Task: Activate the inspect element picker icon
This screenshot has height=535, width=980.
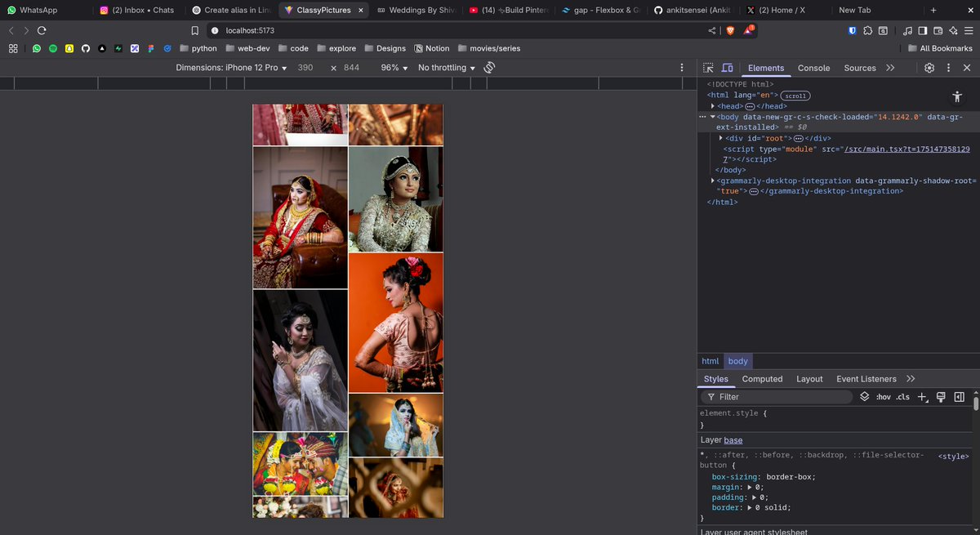Action: (x=708, y=68)
